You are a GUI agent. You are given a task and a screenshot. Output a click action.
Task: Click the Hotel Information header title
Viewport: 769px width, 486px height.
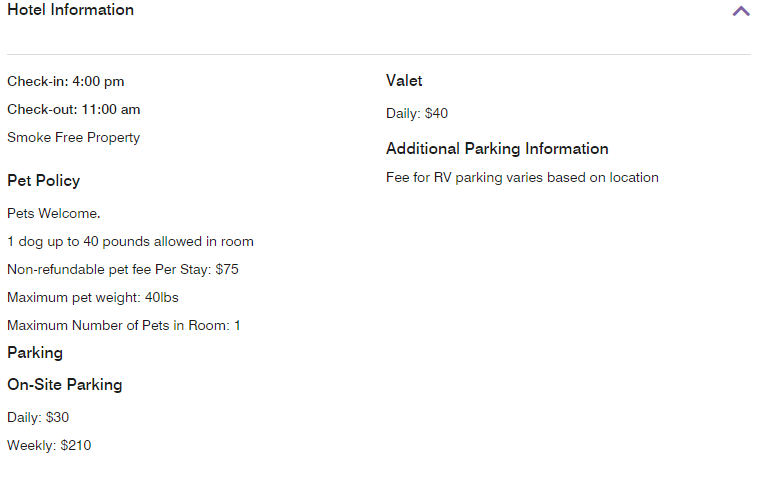[x=70, y=10]
